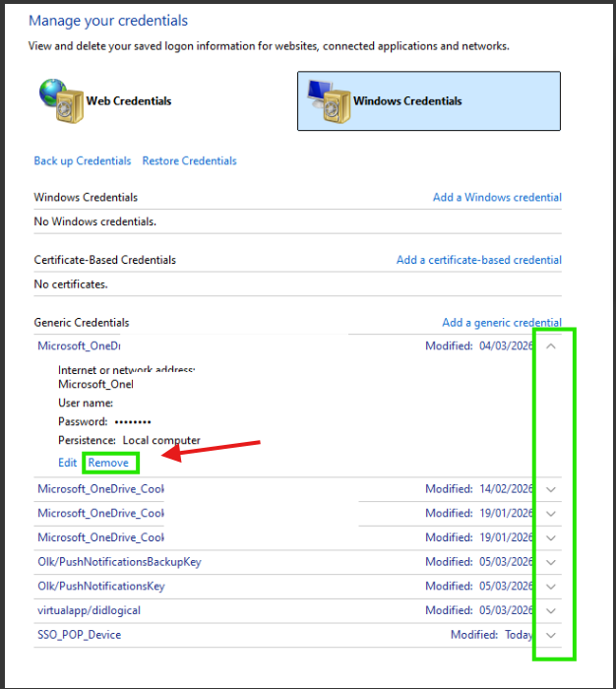The height and width of the screenshot is (689, 616).
Task: Click the 'Manage your credentials' heading
Action: pyautogui.click(x=108, y=21)
